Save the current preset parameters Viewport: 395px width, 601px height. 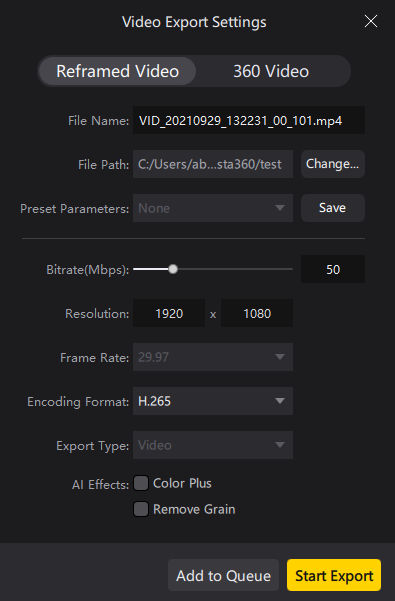(333, 208)
